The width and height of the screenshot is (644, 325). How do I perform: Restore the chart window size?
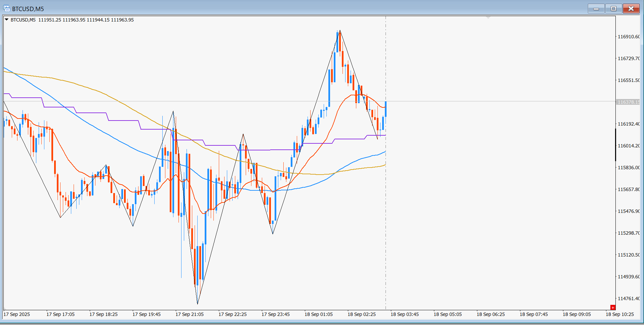(x=613, y=9)
